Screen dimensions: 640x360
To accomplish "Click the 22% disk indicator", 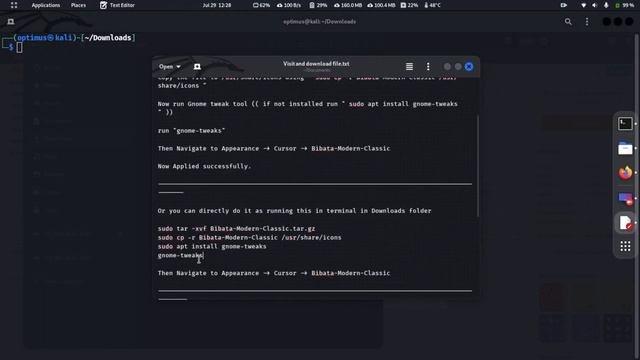I will pyautogui.click(x=409, y=5).
